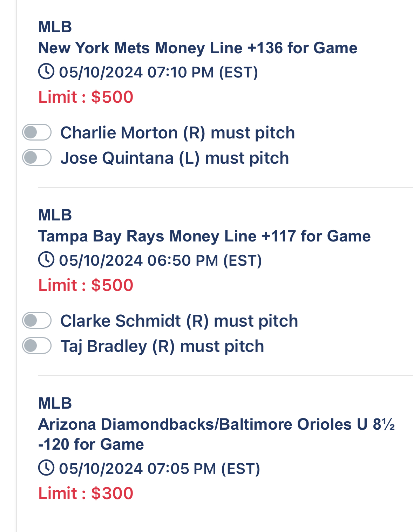Click the Limit : $300 text
Image resolution: width=413 pixels, height=532 pixels.
click(x=86, y=493)
